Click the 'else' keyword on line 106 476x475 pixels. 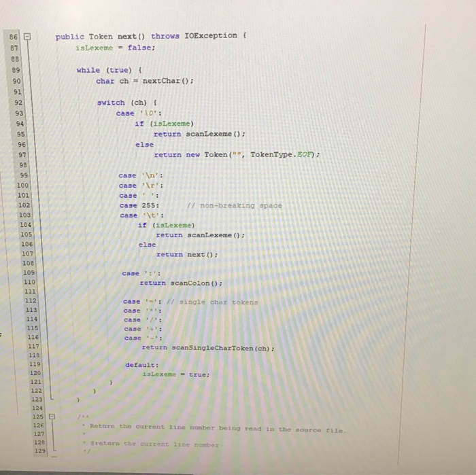(148, 245)
